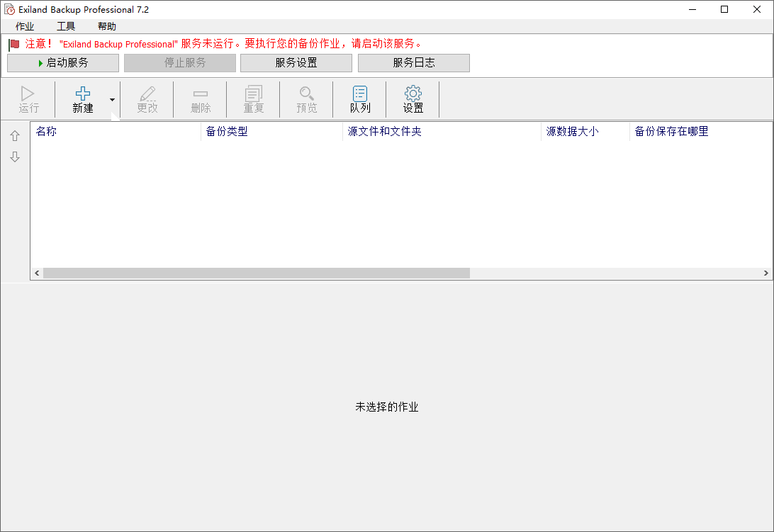This screenshot has width=774, height=532.
Task: Click the horizontal scrollbar thumb
Action: pos(256,273)
